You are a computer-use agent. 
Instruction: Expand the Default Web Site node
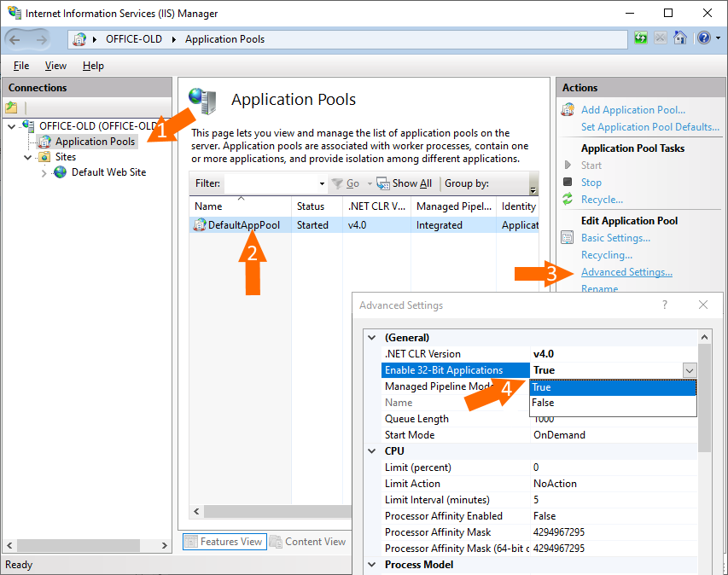pos(44,173)
